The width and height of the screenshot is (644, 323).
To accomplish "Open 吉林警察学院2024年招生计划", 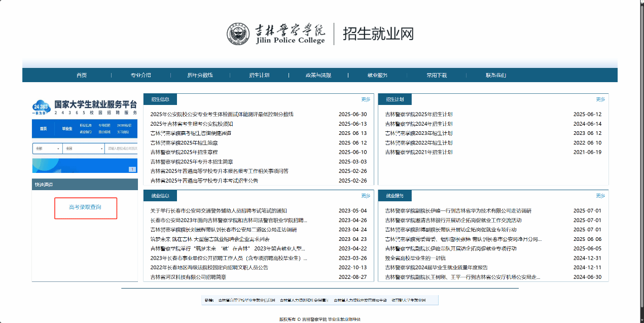I will (x=419, y=124).
